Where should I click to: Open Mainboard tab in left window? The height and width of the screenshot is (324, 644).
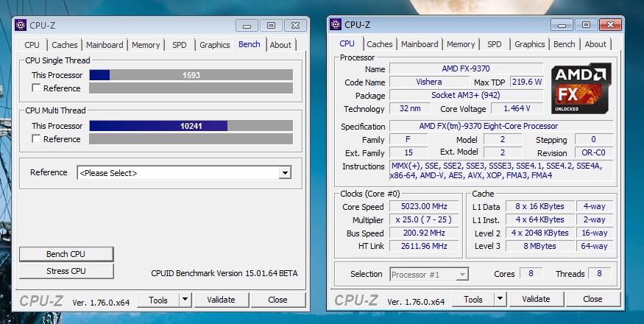pyautogui.click(x=105, y=45)
